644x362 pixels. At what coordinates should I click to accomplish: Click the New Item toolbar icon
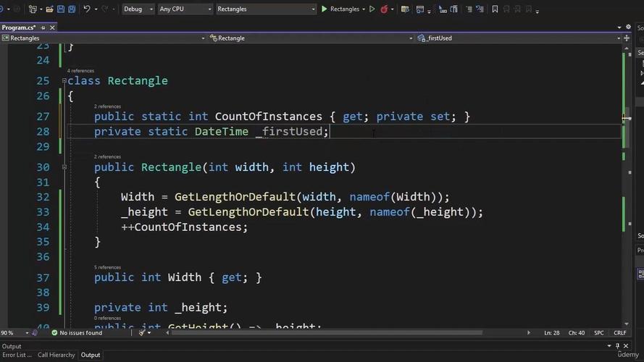point(33,9)
